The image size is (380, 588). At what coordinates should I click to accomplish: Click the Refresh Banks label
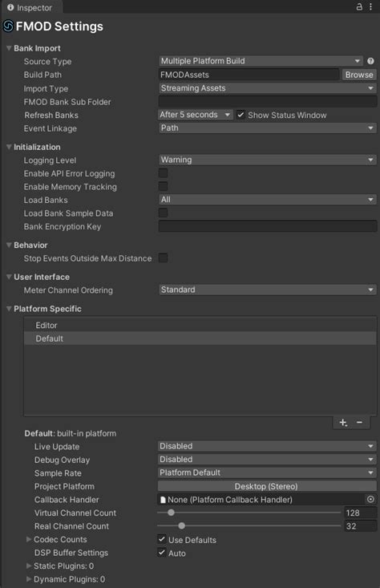(x=51, y=116)
